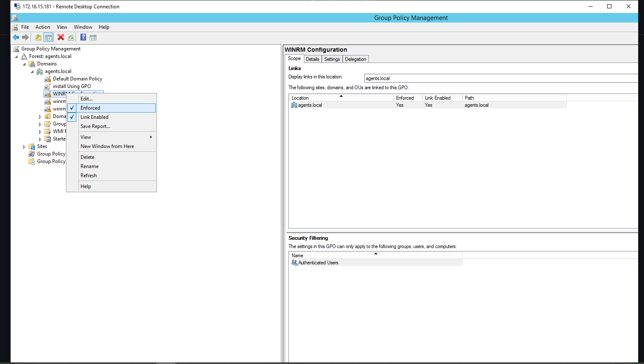This screenshot has height=364, width=644.
Task: Open the Display links location dropdown
Action: [501, 78]
